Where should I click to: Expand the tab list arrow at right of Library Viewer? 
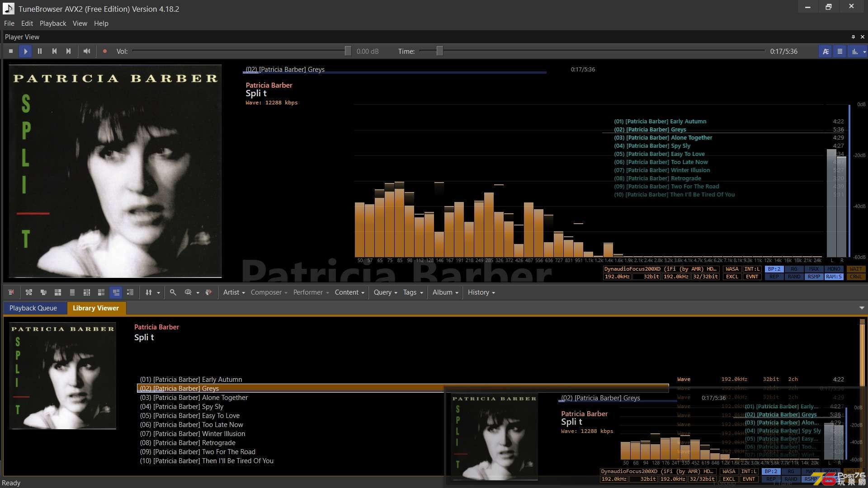click(862, 308)
